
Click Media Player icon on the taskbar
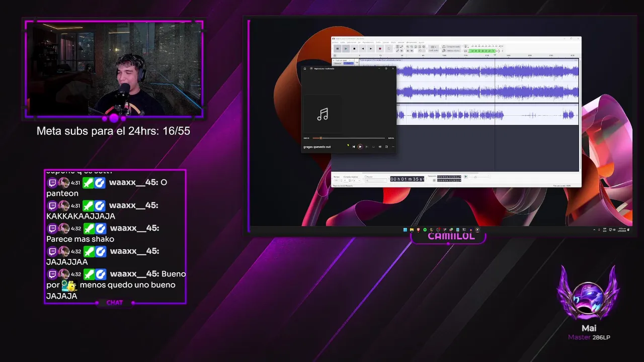point(477,230)
